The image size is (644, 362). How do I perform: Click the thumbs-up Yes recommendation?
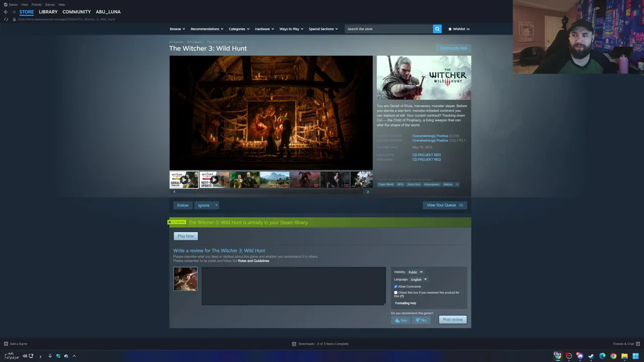coord(401,320)
